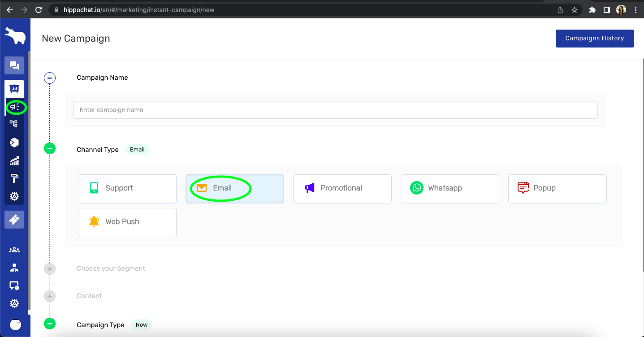Screen dimensions: 644x337
Task: Select the Promotional channel card
Action: (342, 188)
